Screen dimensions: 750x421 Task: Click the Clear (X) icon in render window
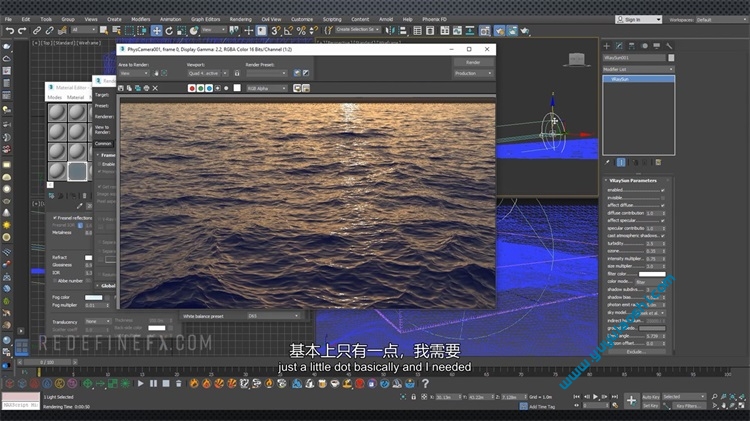click(x=155, y=88)
